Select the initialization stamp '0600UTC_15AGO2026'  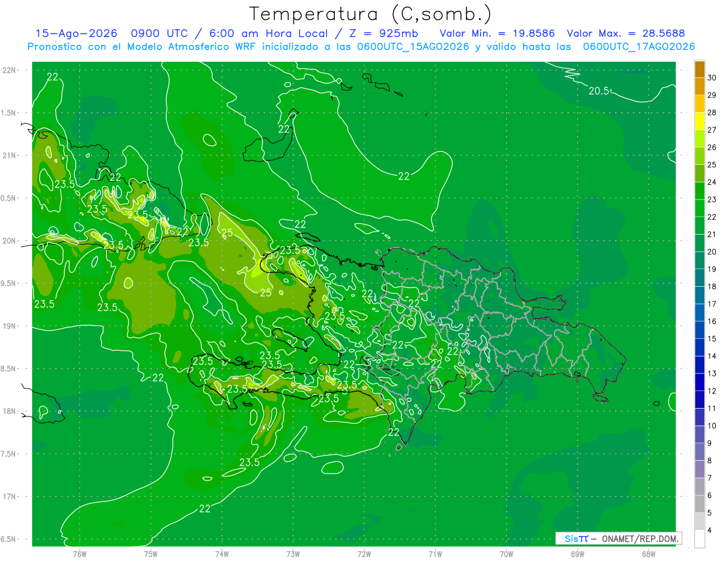point(413,47)
